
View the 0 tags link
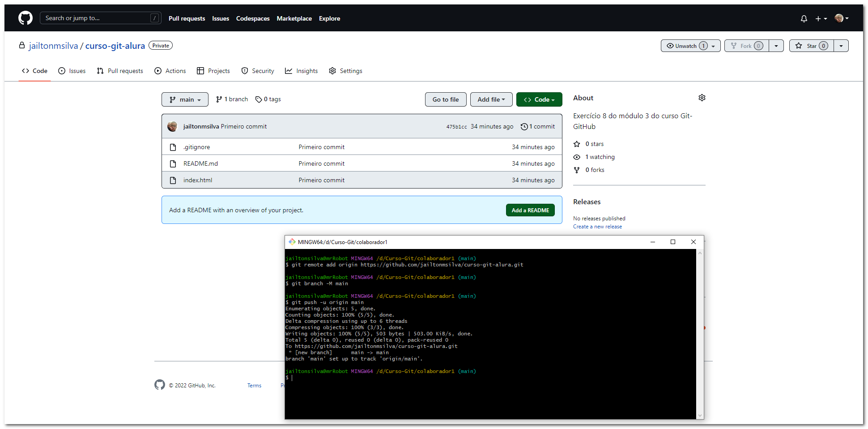point(268,99)
